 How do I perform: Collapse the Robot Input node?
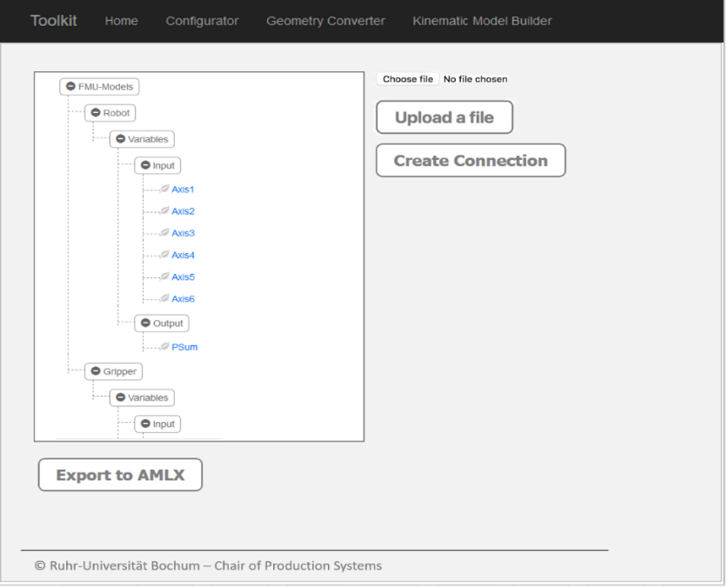coord(145,165)
